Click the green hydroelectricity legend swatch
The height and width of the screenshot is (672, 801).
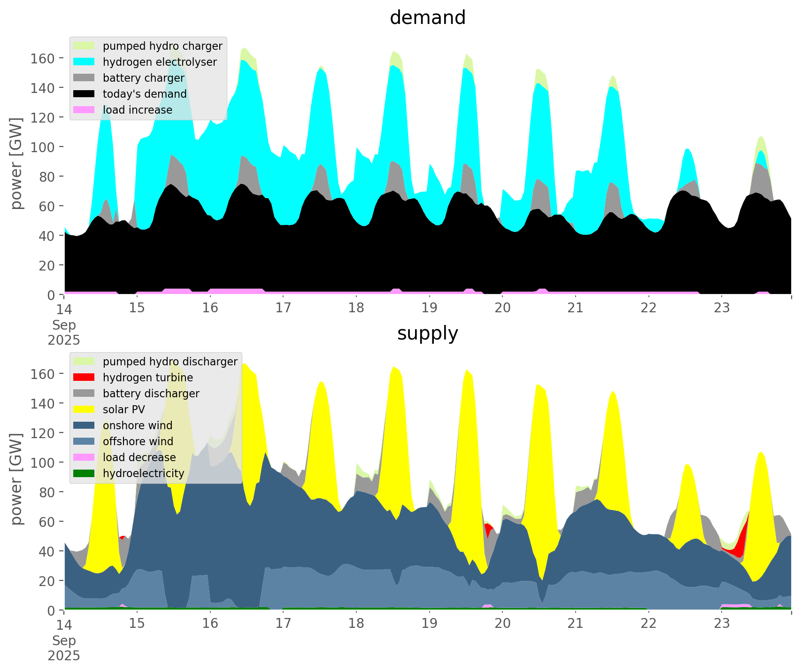tap(84, 473)
